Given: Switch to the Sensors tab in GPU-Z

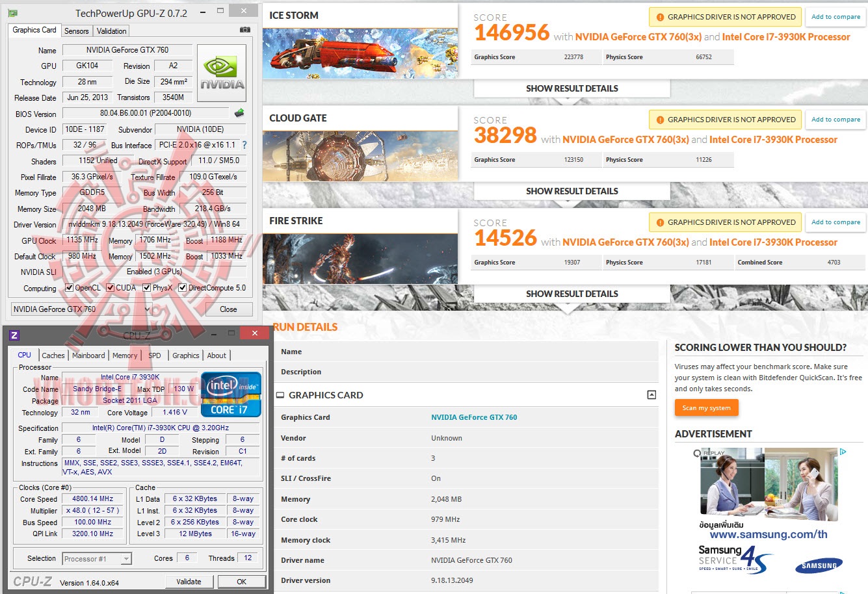Looking at the screenshot, I should pyautogui.click(x=77, y=31).
